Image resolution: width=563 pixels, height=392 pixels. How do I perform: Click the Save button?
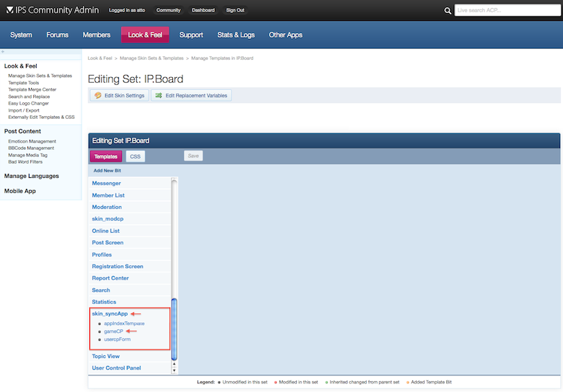193,156
